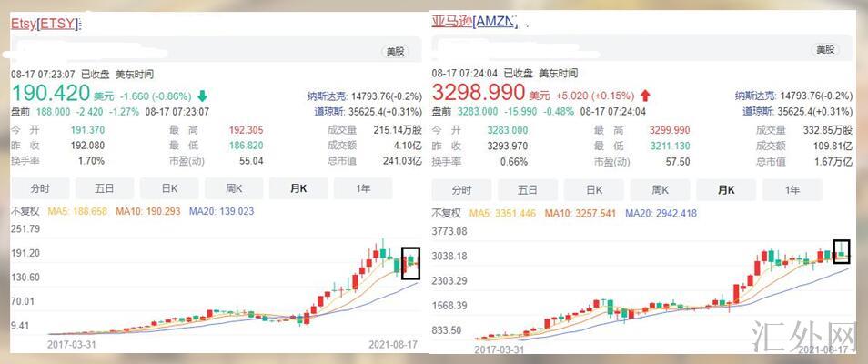This screenshot has width=868, height=364.
Task: Click Etsy MA10: 190.293 indicator
Action: [148, 211]
